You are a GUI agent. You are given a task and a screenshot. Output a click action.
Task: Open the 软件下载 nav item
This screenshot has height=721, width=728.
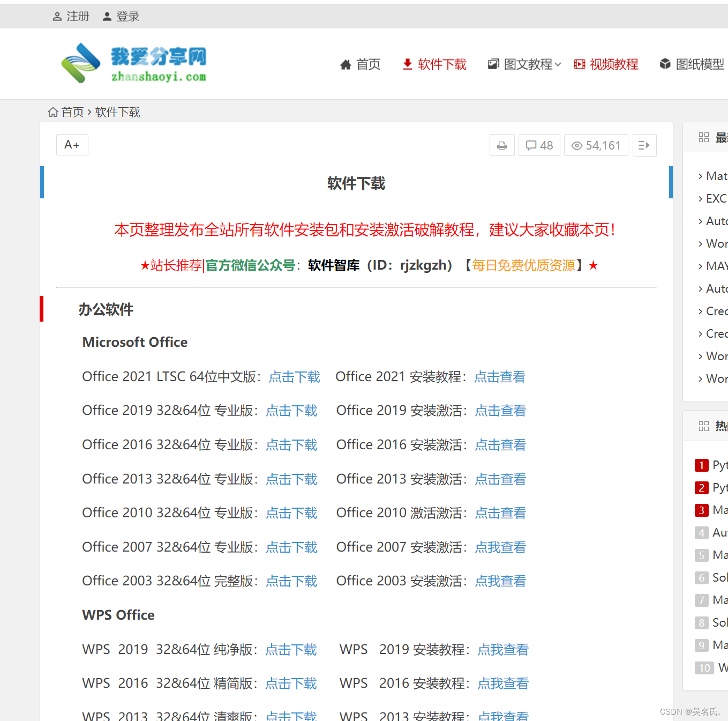434,64
